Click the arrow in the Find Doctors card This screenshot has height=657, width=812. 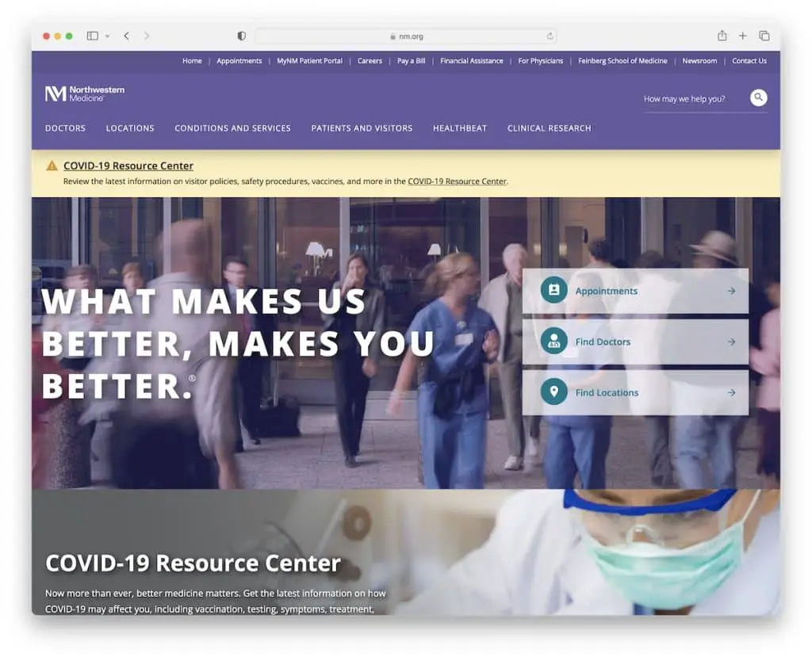click(x=731, y=342)
